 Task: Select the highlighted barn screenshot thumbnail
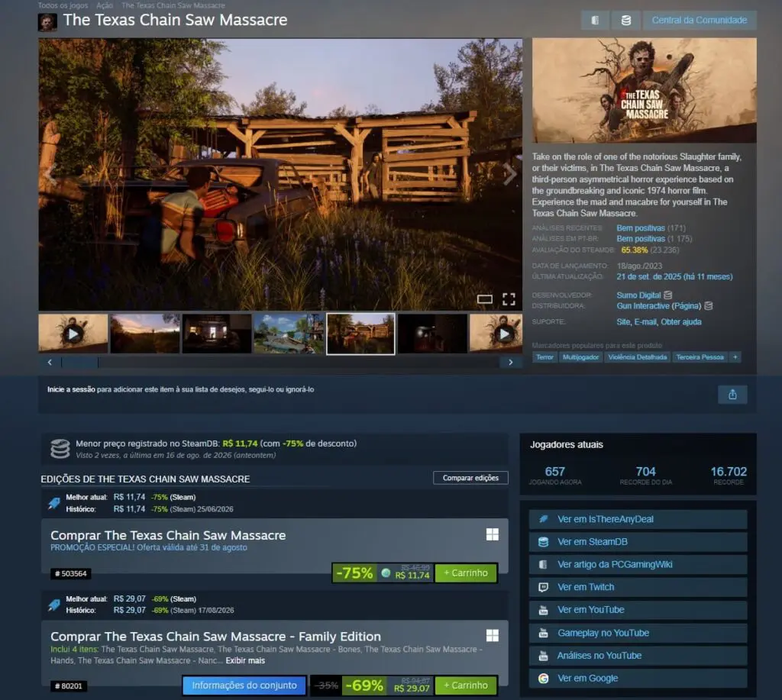coord(360,334)
